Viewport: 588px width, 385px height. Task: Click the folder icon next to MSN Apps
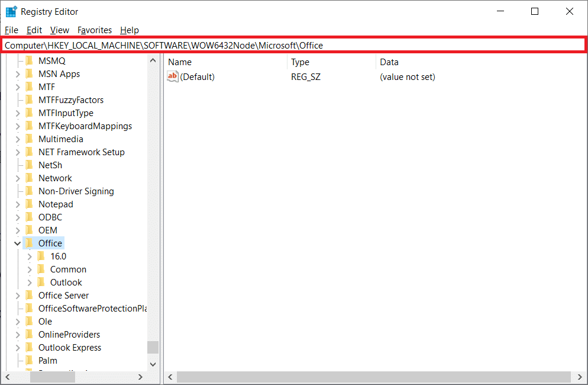click(29, 74)
